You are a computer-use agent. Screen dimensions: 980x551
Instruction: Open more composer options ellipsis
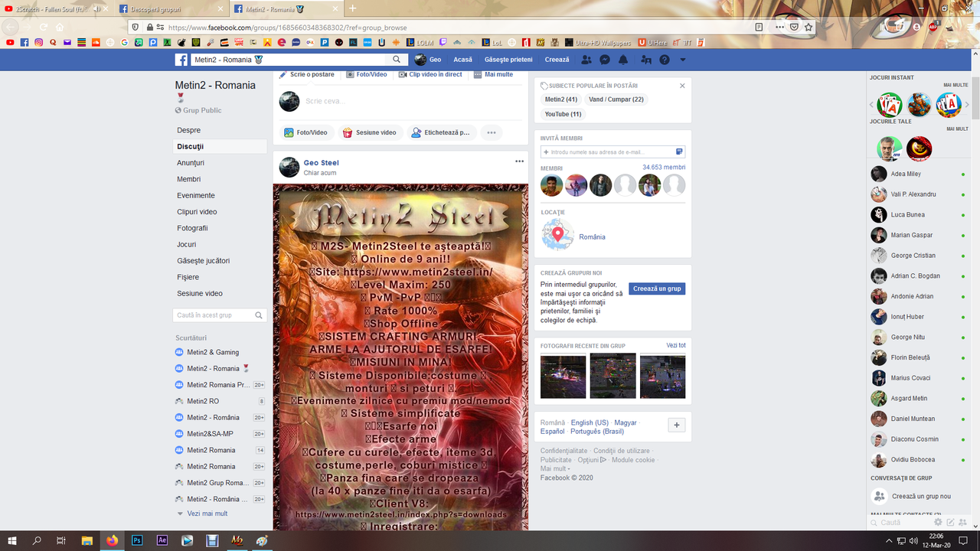point(492,132)
